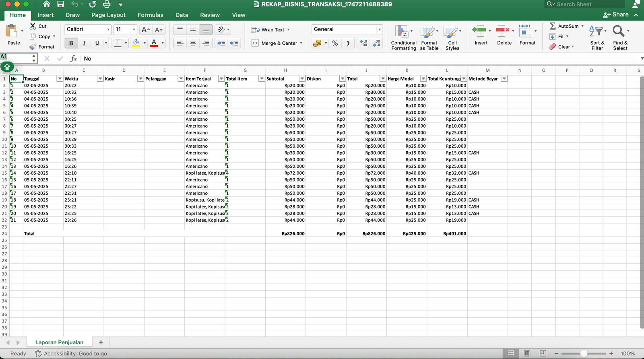
Task: Undo the last action
Action: 74,4
